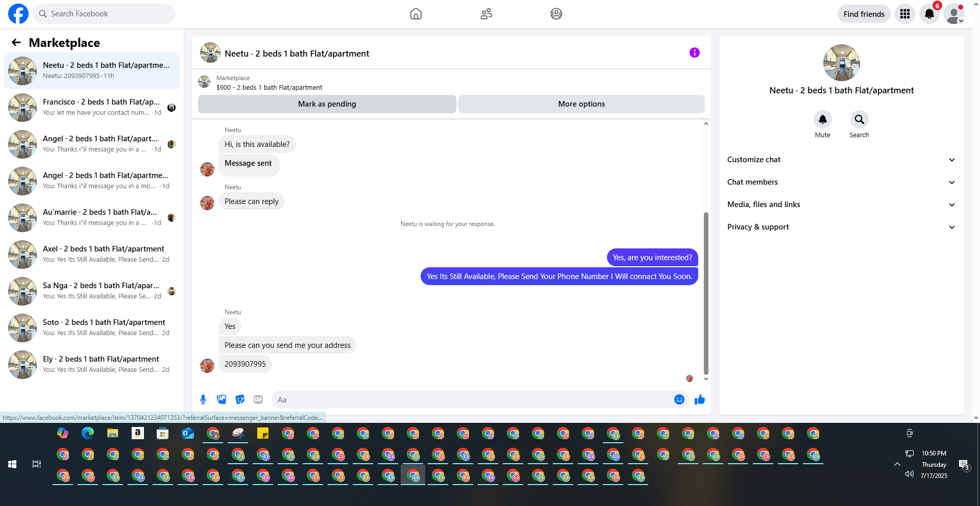Expand the Chat members section
The width and height of the screenshot is (980, 506).
(x=842, y=182)
